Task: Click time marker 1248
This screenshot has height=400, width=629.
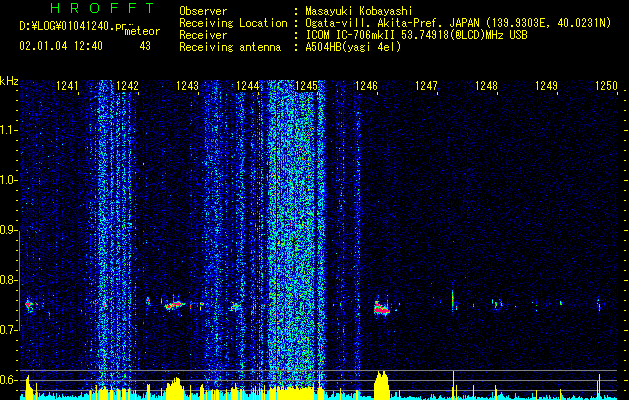Action: click(x=486, y=86)
